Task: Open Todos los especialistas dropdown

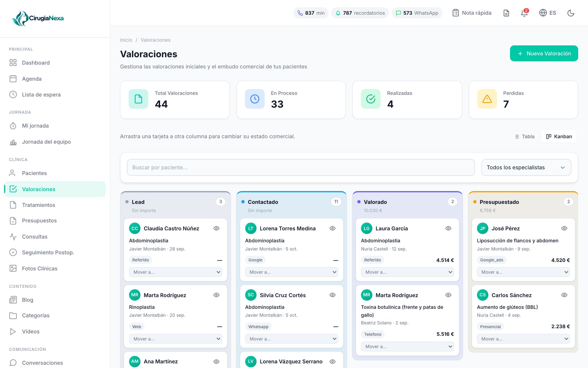Action: coord(526,167)
